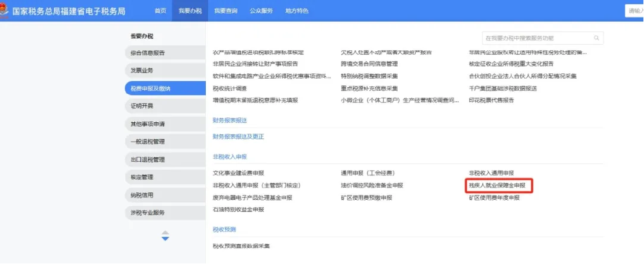Open the 税收预测直报数据采集 link
This screenshot has width=644, height=264.
241,246
